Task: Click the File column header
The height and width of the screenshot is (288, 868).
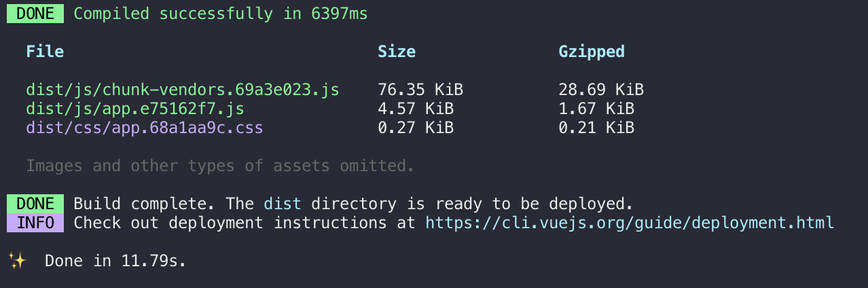Action: tap(45, 52)
